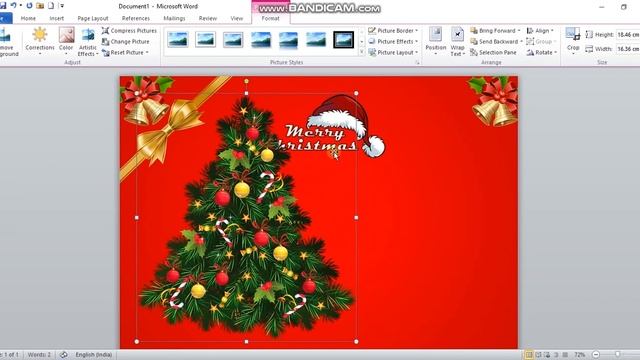
Task: Open Picture Layout dropdown
Action: pos(393,53)
